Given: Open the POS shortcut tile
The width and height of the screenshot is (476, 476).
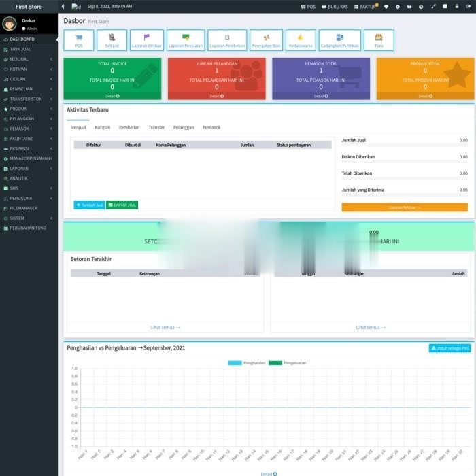Looking at the screenshot, I should pos(79,40).
